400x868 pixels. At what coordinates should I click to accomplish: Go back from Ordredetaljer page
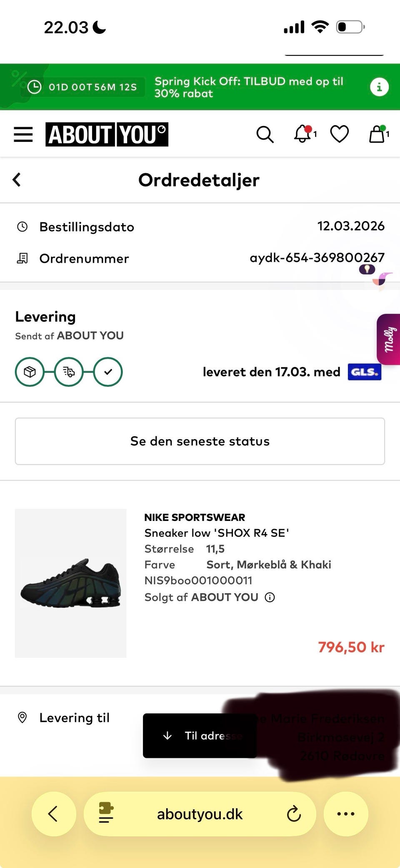pyautogui.click(x=17, y=180)
